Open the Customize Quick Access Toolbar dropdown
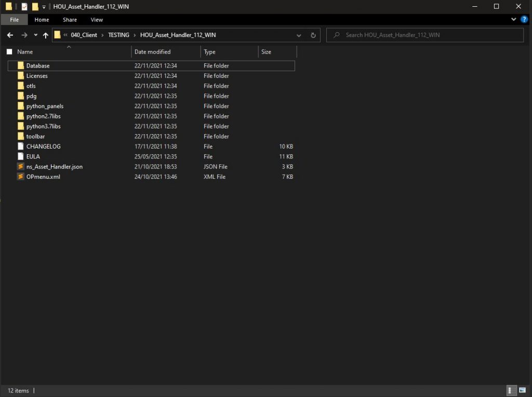This screenshot has height=397, width=532. 44,7
